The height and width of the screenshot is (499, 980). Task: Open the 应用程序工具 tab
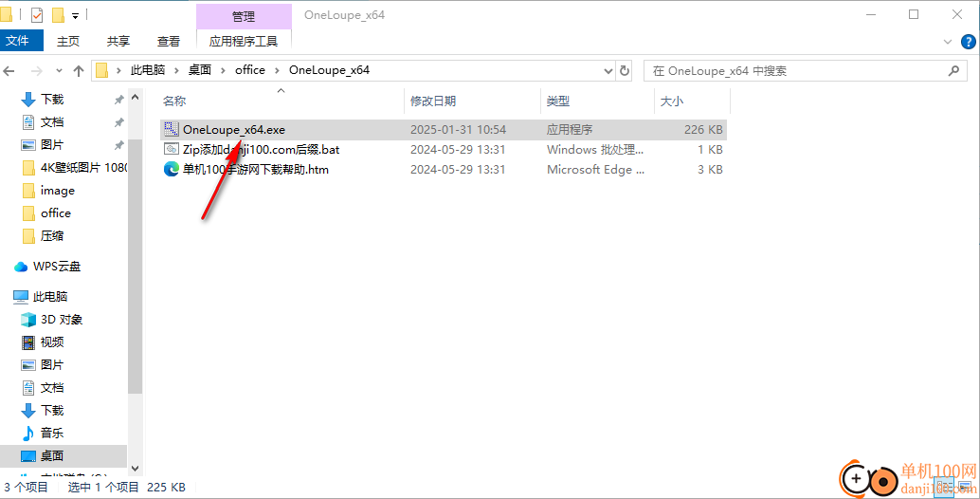click(244, 42)
